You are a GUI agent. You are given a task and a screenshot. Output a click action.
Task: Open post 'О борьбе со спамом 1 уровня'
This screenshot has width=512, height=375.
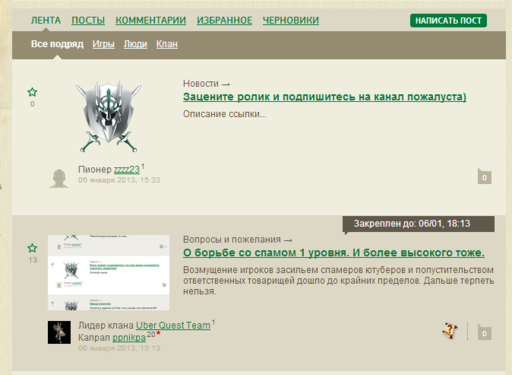click(334, 253)
